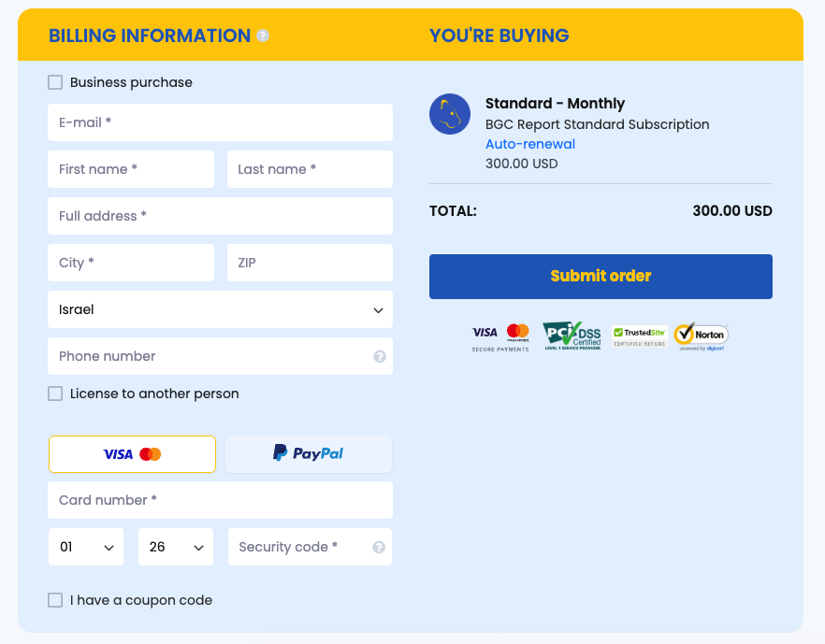
Task: Click the TrustedSite certified badge
Action: tap(639, 336)
